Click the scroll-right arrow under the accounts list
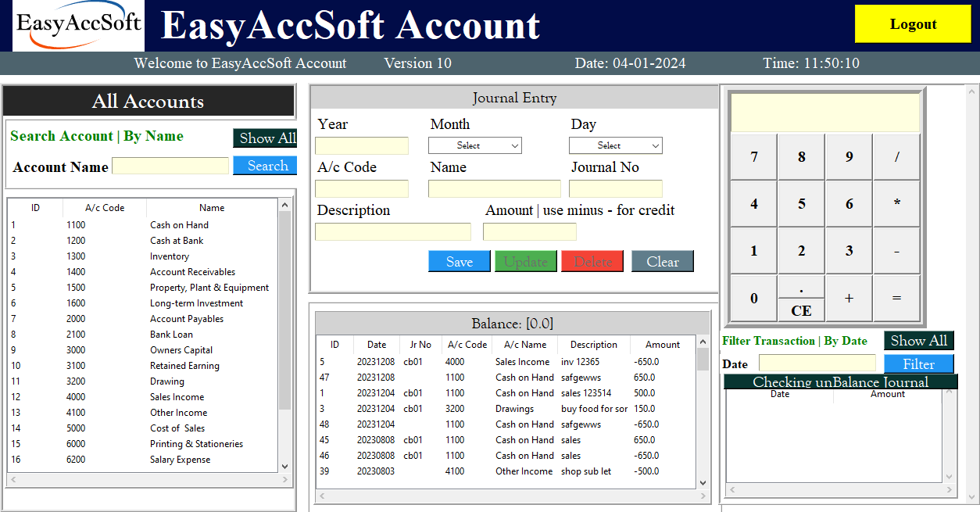Screen dimensions: 980x512 coord(284,479)
